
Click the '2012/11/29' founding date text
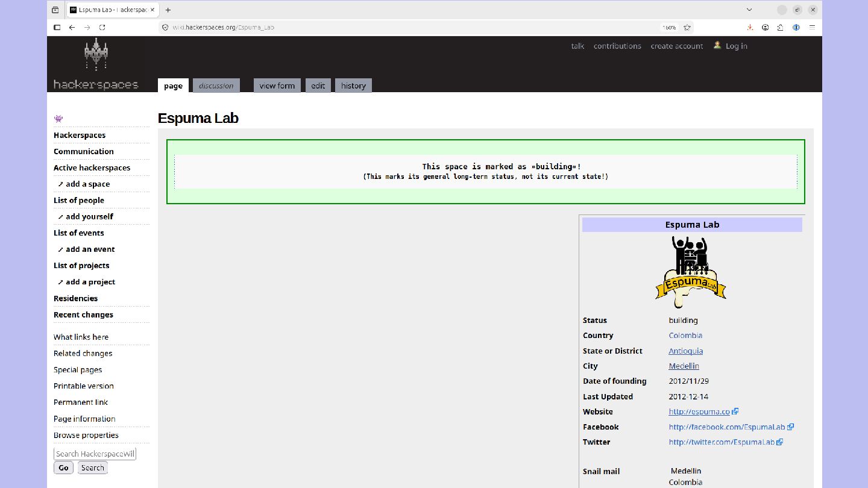coord(688,381)
